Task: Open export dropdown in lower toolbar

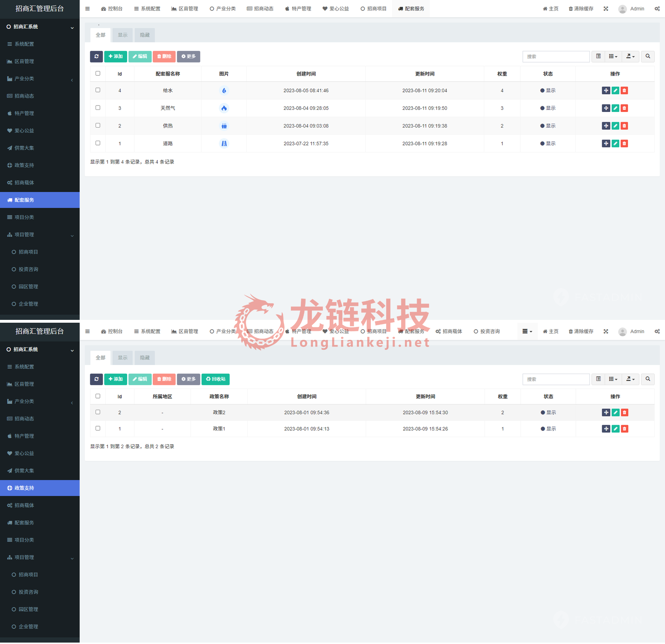Action: 631,379
